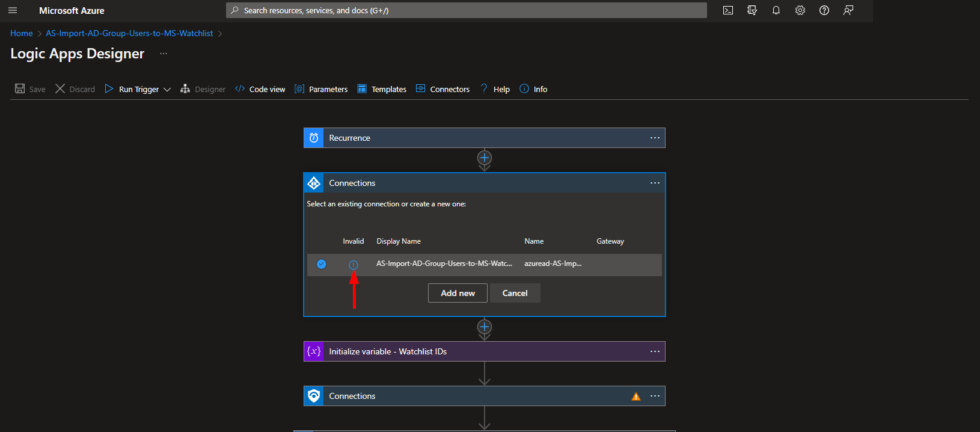Open Info in the designer toolbar
The height and width of the screenshot is (432, 980).
coord(533,89)
